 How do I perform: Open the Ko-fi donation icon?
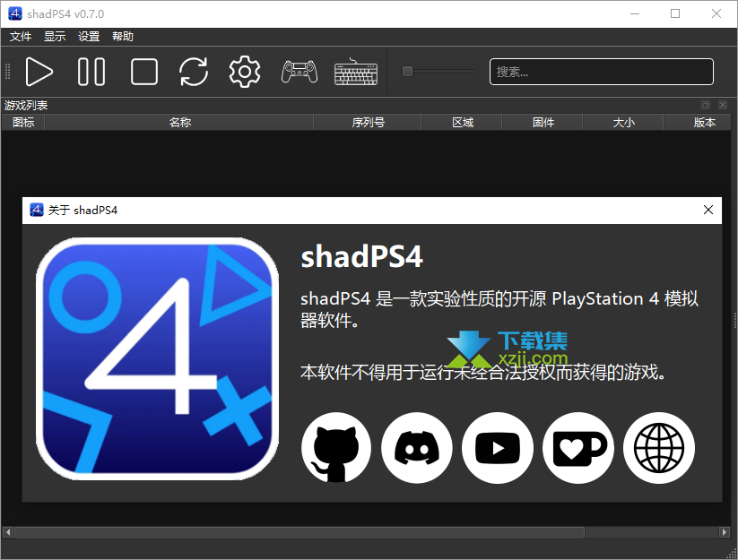[x=578, y=447]
